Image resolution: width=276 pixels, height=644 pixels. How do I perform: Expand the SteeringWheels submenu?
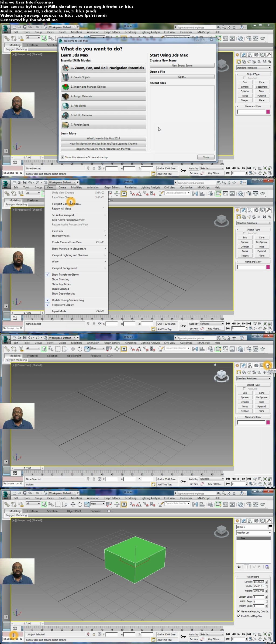[77, 236]
